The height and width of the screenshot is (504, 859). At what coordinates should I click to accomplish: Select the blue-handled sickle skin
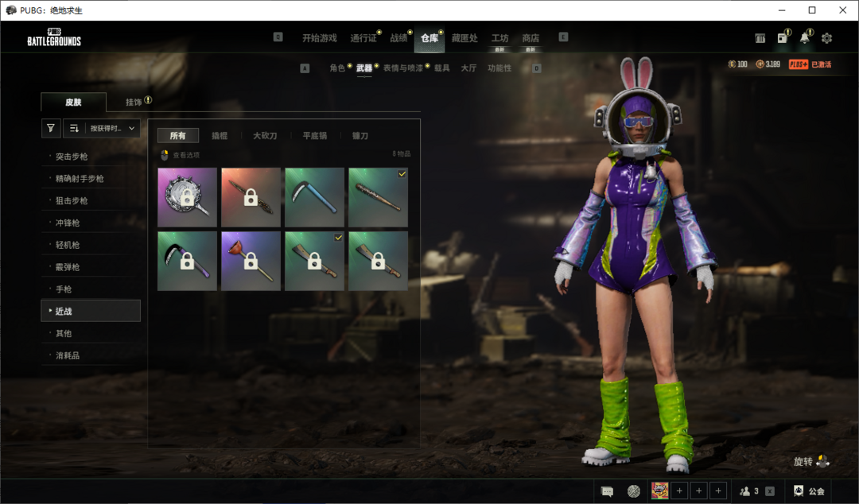[314, 197]
